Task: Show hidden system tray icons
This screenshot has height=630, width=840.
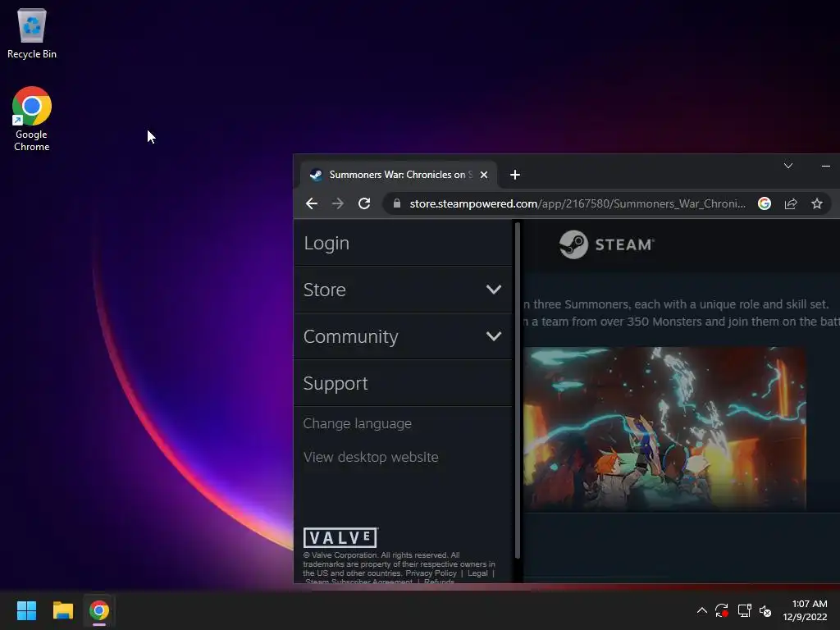Action: tap(702, 610)
